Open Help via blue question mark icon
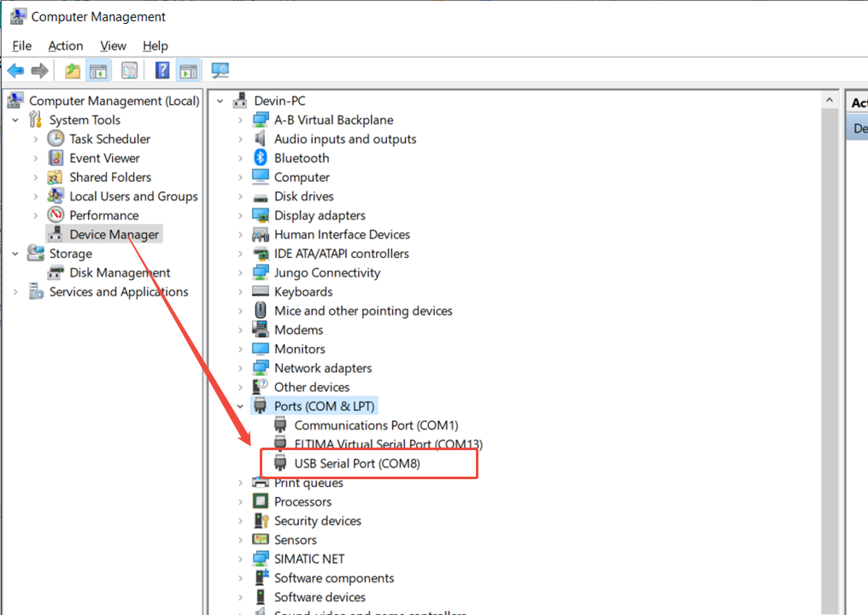This screenshot has height=615, width=868. pos(162,71)
